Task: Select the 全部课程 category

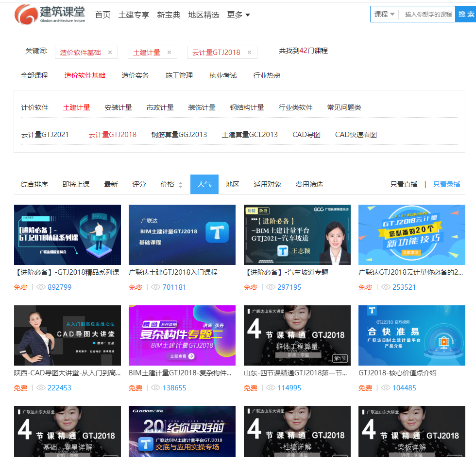Action: click(34, 75)
